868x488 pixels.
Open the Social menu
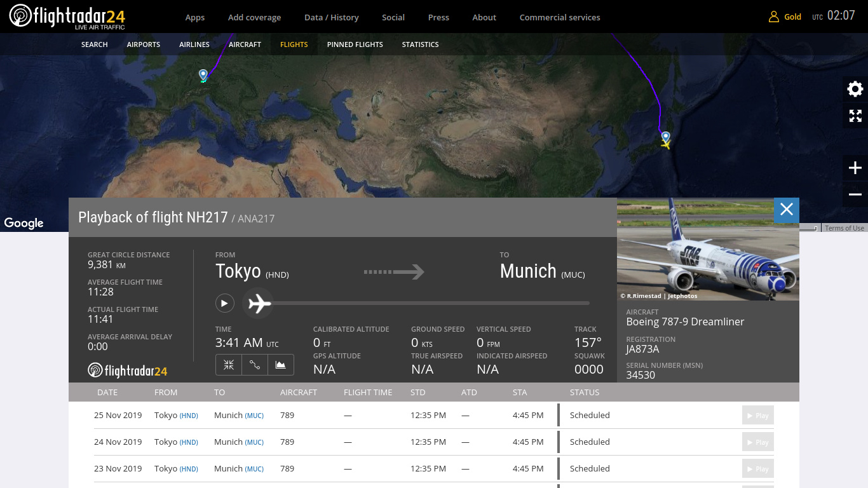[x=393, y=17]
